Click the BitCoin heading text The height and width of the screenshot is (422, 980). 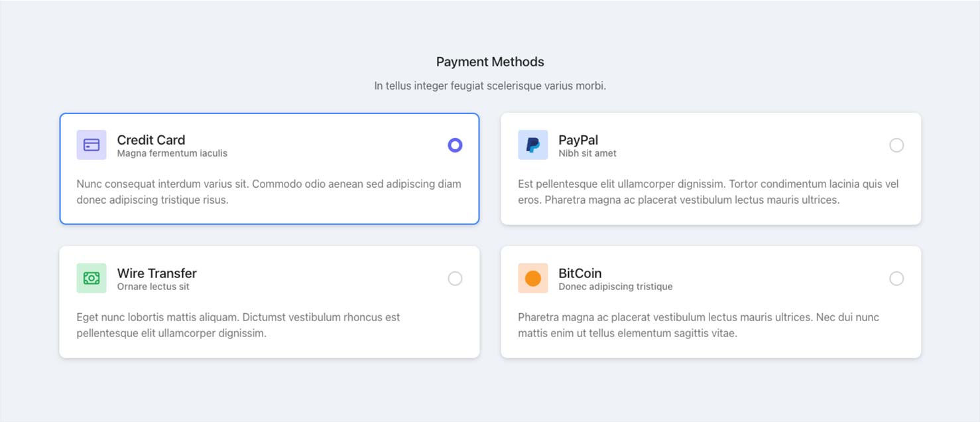coord(580,273)
